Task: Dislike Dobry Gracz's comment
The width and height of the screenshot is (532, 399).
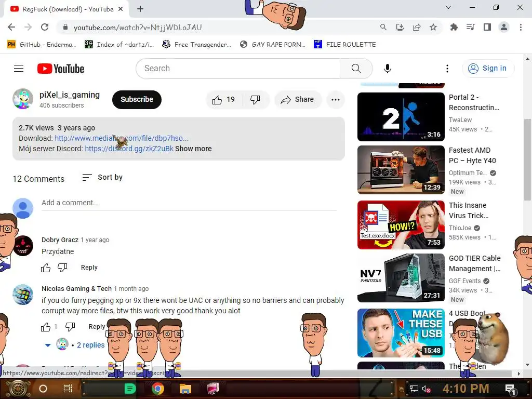Action: (62, 268)
